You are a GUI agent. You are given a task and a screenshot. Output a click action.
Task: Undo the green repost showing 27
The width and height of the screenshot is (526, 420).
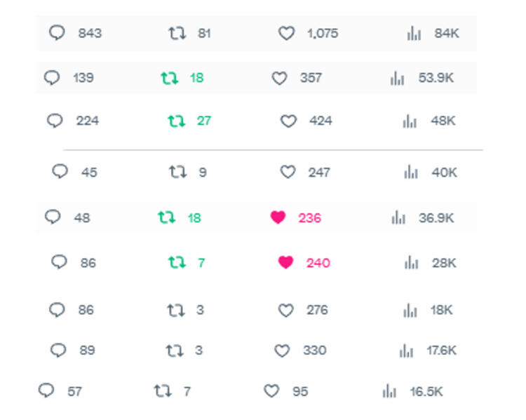click(176, 121)
